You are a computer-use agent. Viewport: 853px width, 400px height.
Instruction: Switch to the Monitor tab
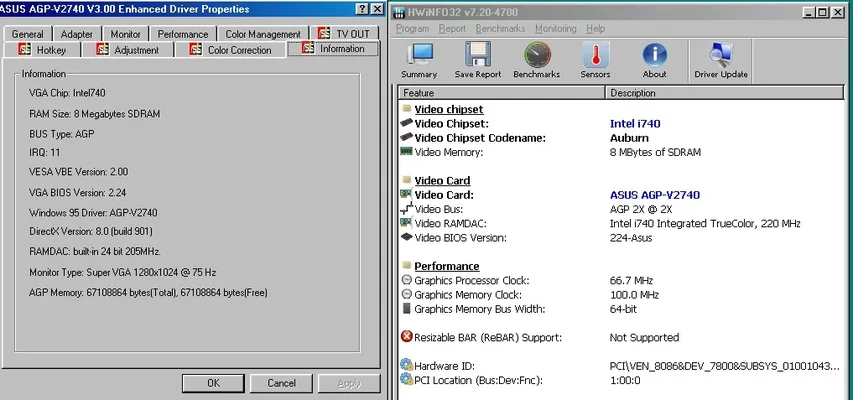126,34
